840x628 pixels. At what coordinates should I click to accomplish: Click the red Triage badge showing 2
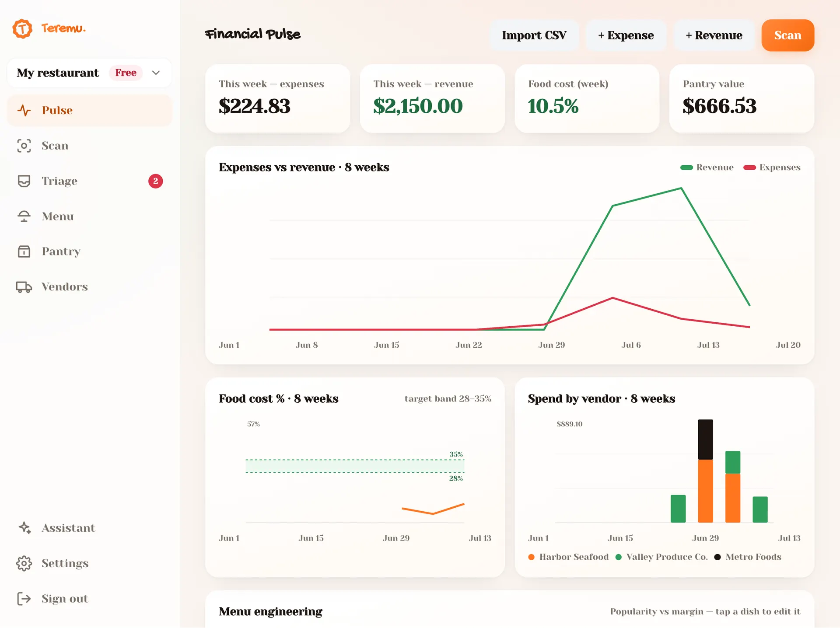click(155, 181)
